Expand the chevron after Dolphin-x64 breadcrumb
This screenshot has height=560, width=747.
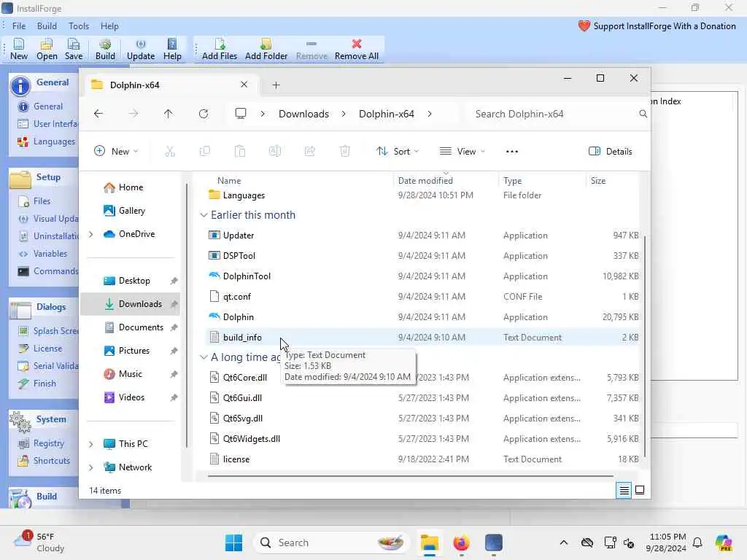430,114
